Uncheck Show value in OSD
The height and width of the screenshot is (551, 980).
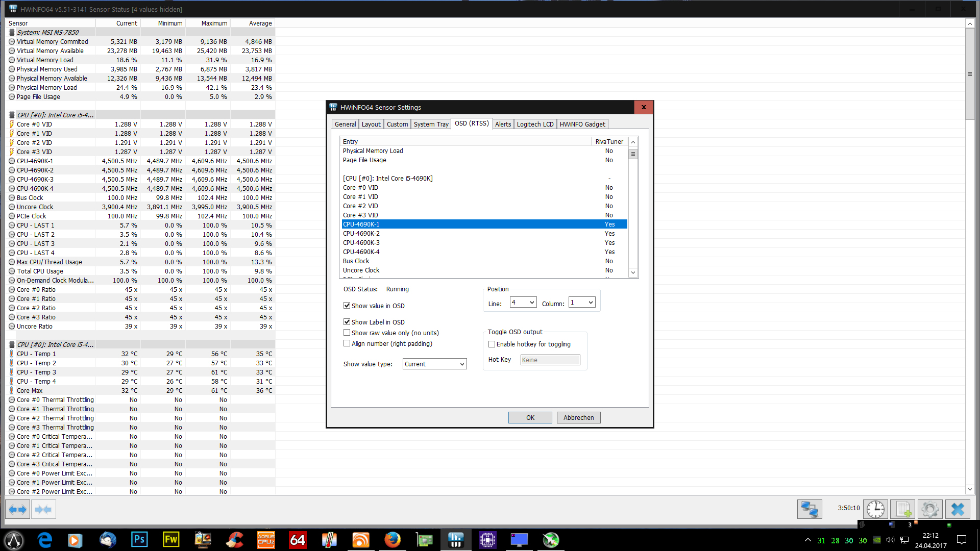[x=347, y=306]
